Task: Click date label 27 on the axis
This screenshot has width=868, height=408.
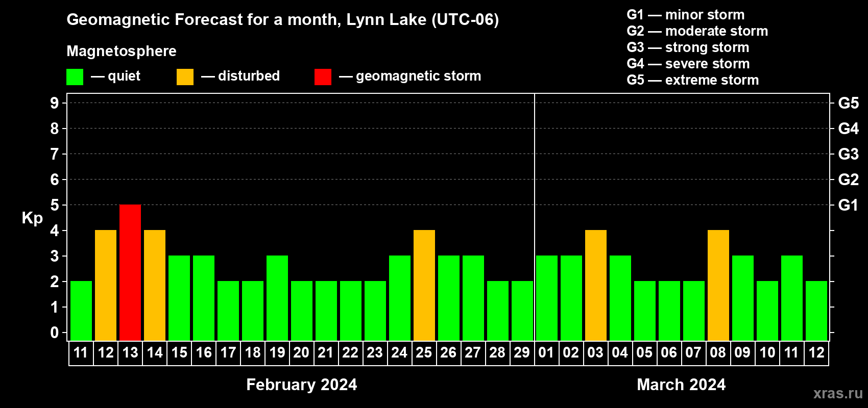Action: click(473, 352)
